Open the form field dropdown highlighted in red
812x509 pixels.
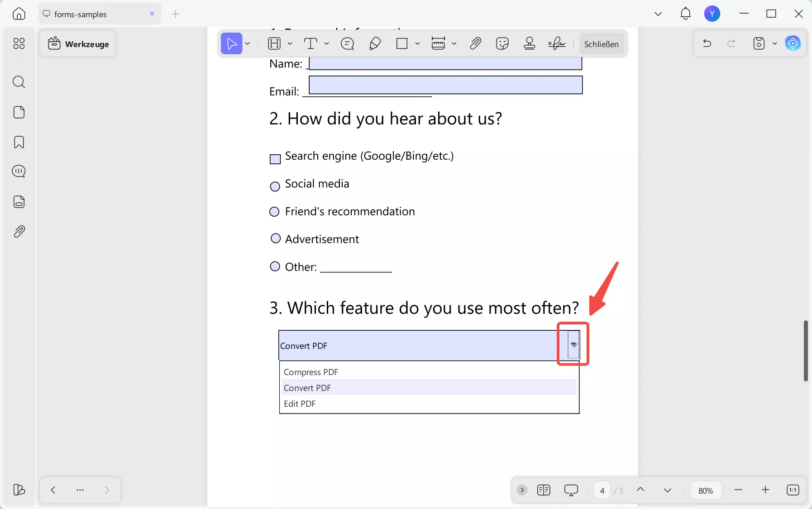(573, 344)
